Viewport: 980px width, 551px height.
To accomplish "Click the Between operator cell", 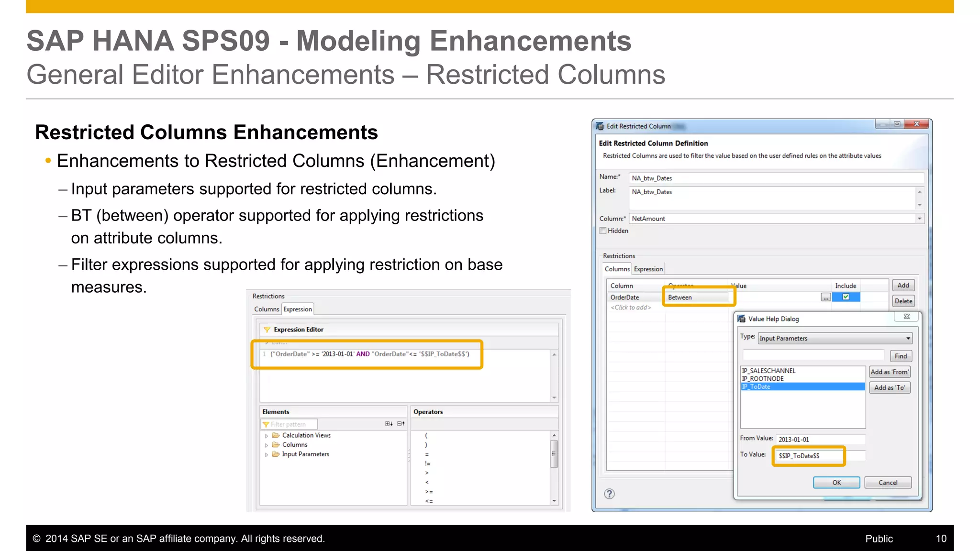I will (x=698, y=298).
